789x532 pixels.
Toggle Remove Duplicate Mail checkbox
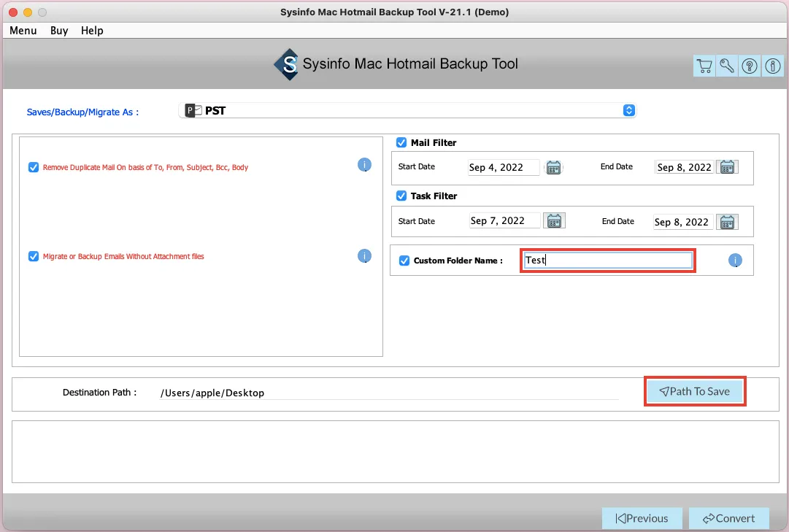[x=34, y=167]
